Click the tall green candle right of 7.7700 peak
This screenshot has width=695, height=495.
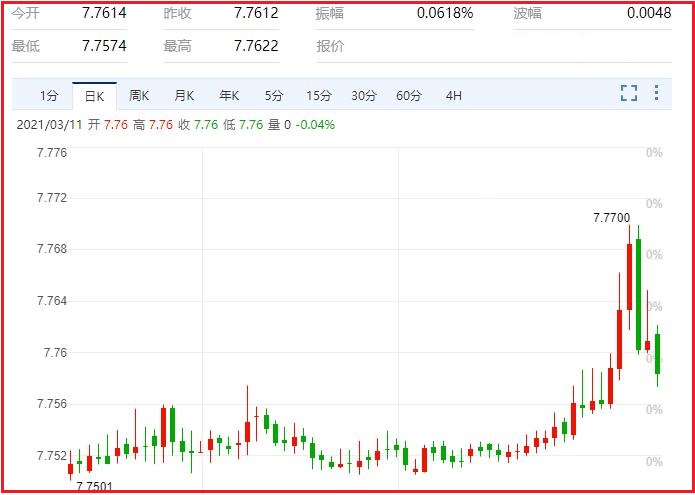tap(638, 294)
